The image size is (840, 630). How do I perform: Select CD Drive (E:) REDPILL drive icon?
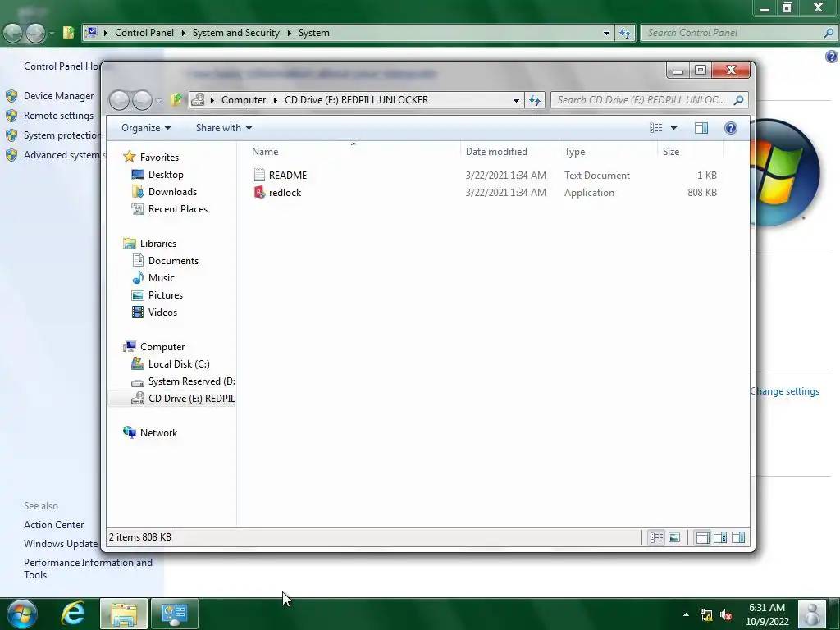coord(138,398)
